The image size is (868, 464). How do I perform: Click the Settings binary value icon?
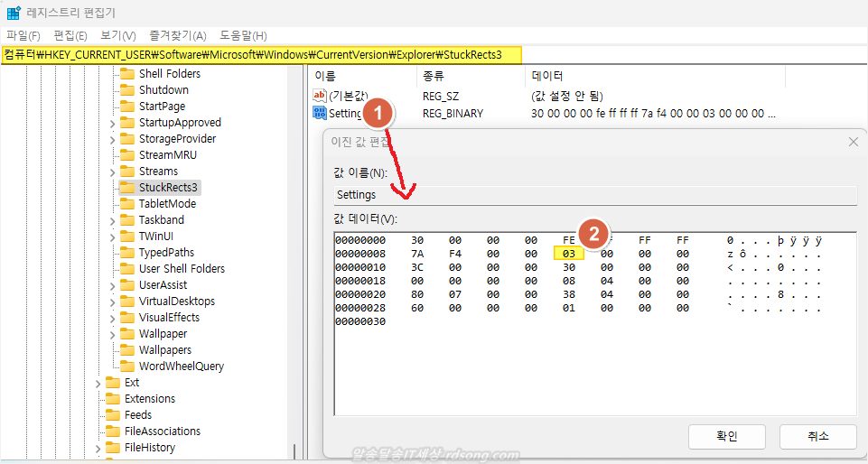pyautogui.click(x=319, y=113)
